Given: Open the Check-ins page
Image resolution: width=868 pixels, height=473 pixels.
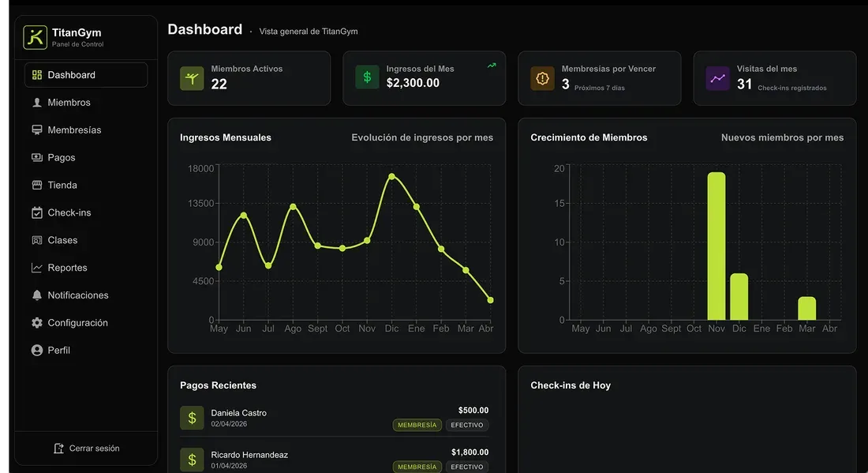Looking at the screenshot, I should pyautogui.click(x=86, y=212).
